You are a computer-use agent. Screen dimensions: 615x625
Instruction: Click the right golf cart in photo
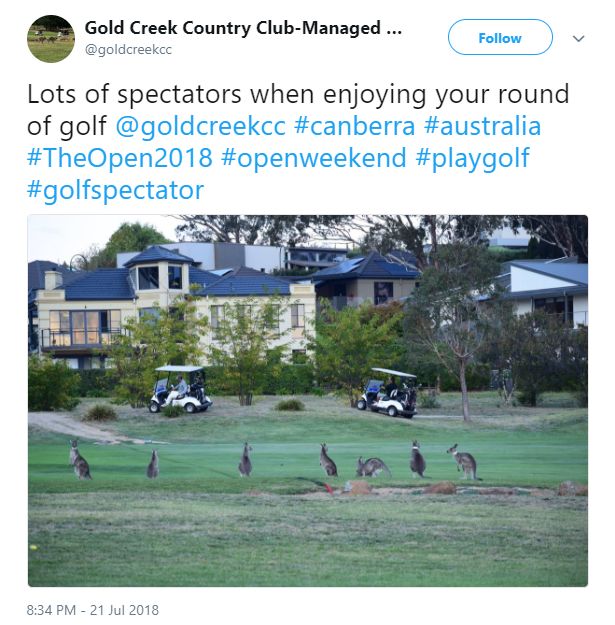click(x=388, y=393)
